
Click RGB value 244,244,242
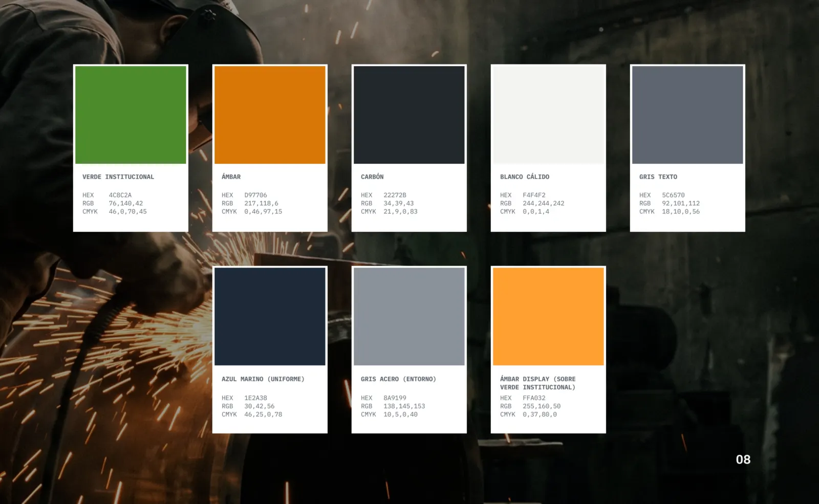click(x=544, y=203)
